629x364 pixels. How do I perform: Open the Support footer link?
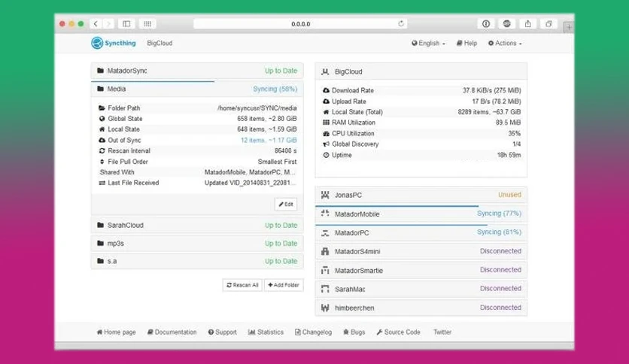pos(222,332)
